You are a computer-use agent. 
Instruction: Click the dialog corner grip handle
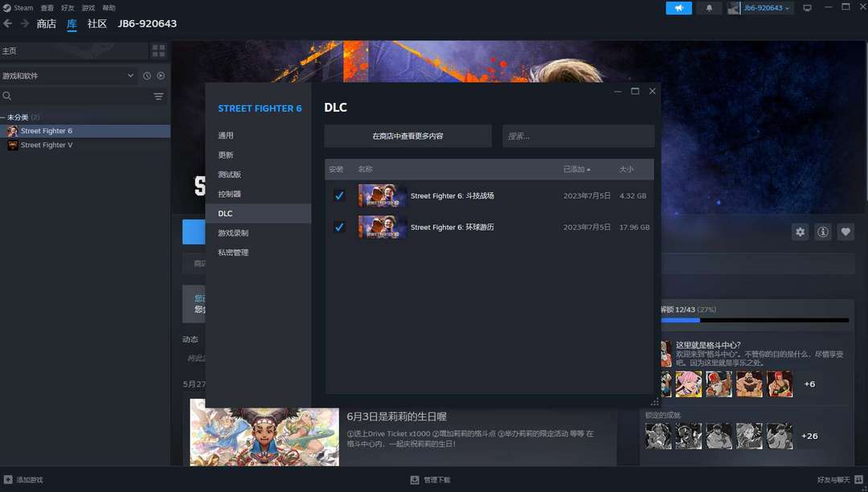[x=654, y=402]
